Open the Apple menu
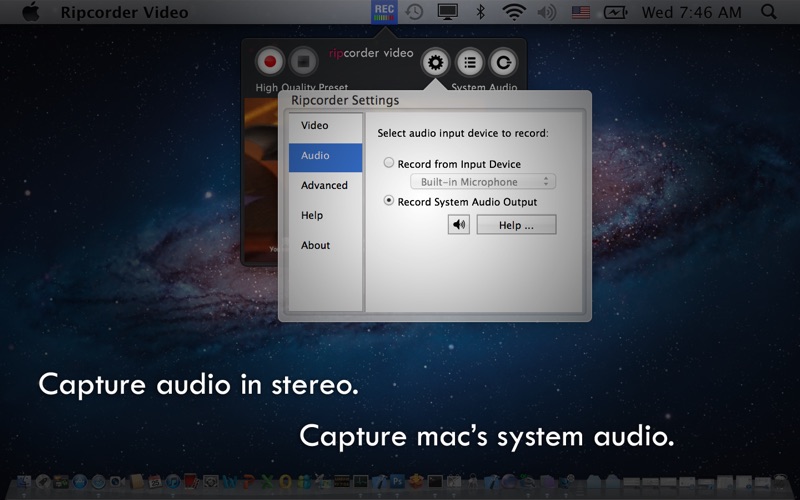The image size is (800, 500). point(30,12)
